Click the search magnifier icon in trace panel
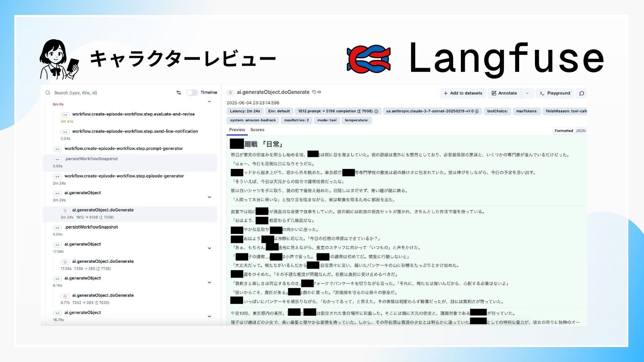This screenshot has height=362, width=644. (48, 93)
